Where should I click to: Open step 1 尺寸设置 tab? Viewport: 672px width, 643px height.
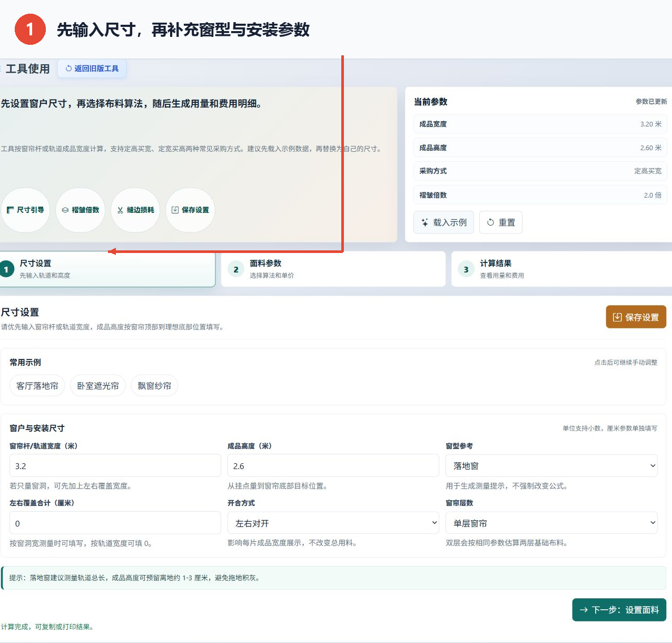[x=107, y=269]
